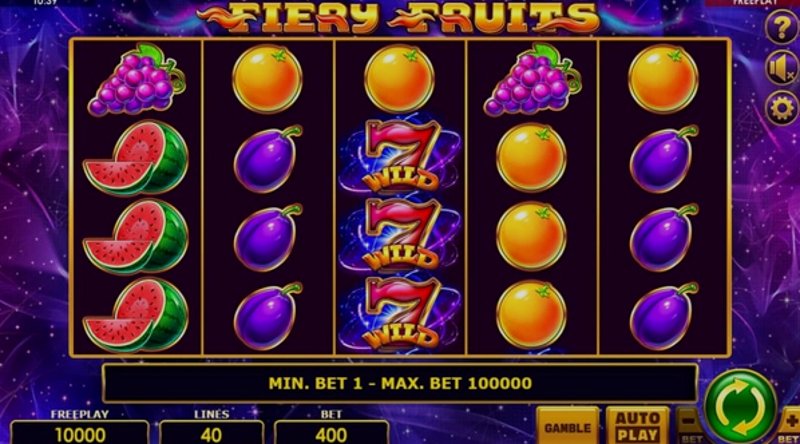Image resolution: width=800 pixels, height=444 pixels.
Task: Click the grapes symbol in fourth reel
Action: 533,79
